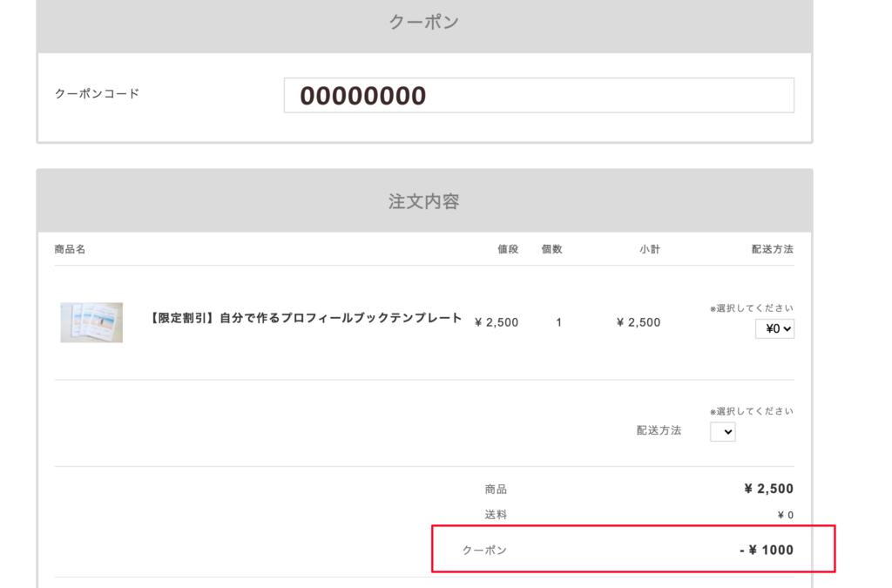Image resolution: width=892 pixels, height=588 pixels.
Task: Click the クーポンコード label
Action: click(x=97, y=94)
